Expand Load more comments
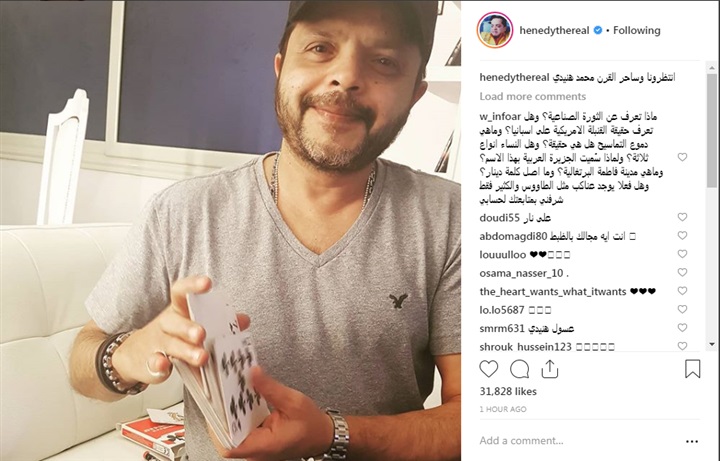720x461 pixels. click(x=533, y=96)
